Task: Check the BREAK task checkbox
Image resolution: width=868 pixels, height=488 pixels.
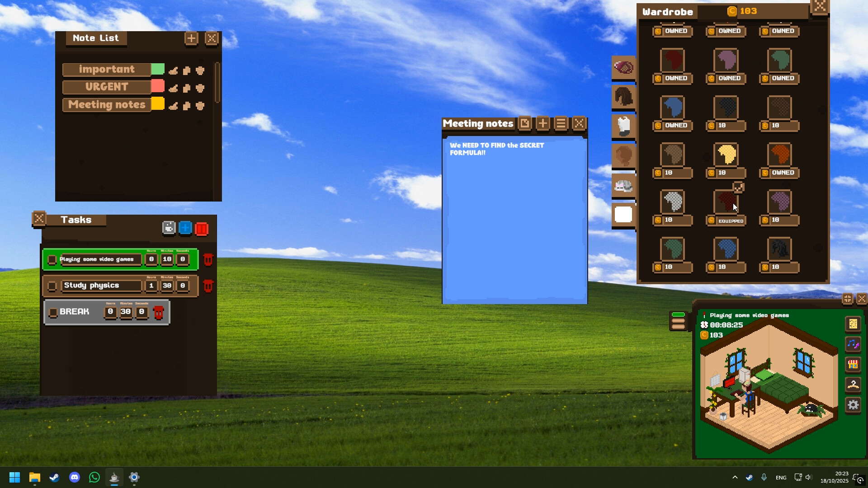Action: 54,312
